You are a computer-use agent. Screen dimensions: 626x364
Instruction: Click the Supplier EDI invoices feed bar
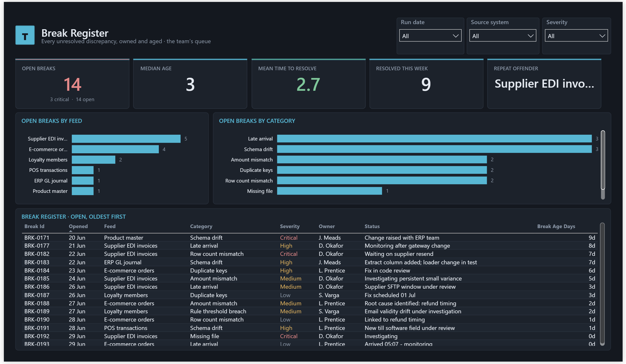[x=126, y=139]
